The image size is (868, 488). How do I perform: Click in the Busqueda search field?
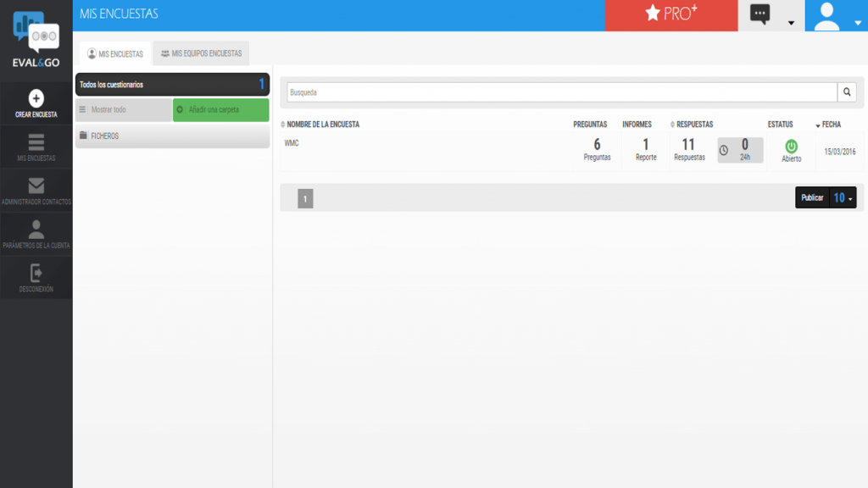coord(559,92)
